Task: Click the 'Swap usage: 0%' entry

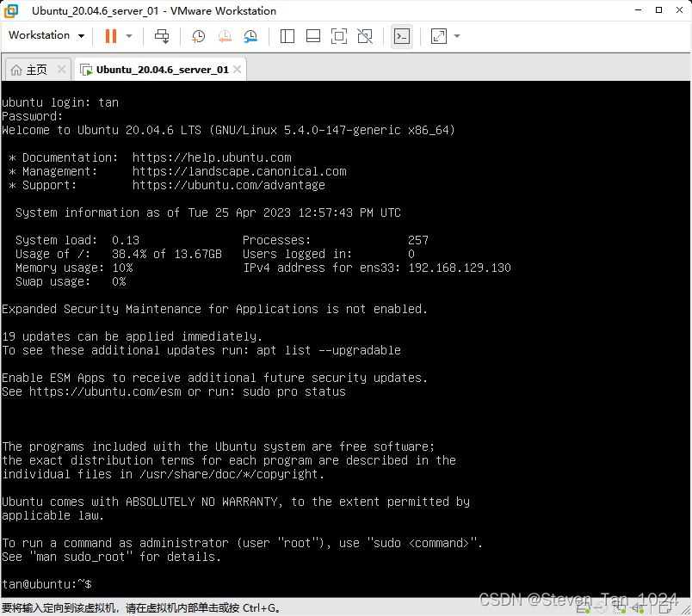Action: 71,281
